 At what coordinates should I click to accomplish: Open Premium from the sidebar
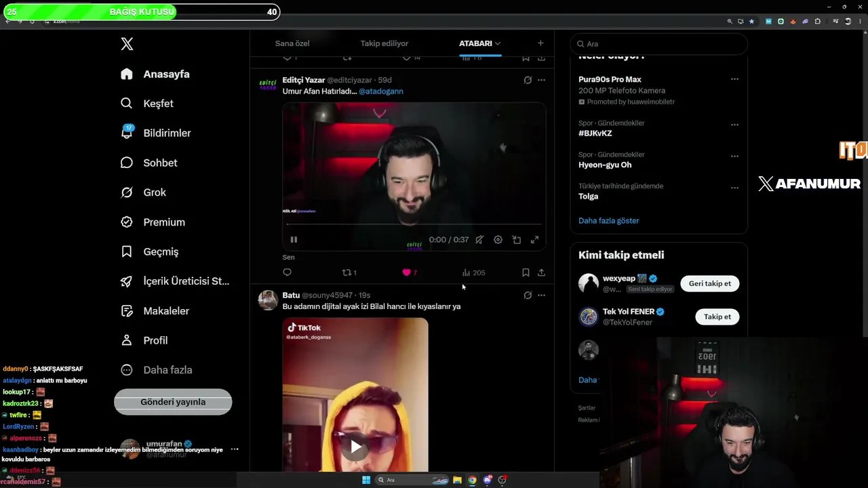153,222
